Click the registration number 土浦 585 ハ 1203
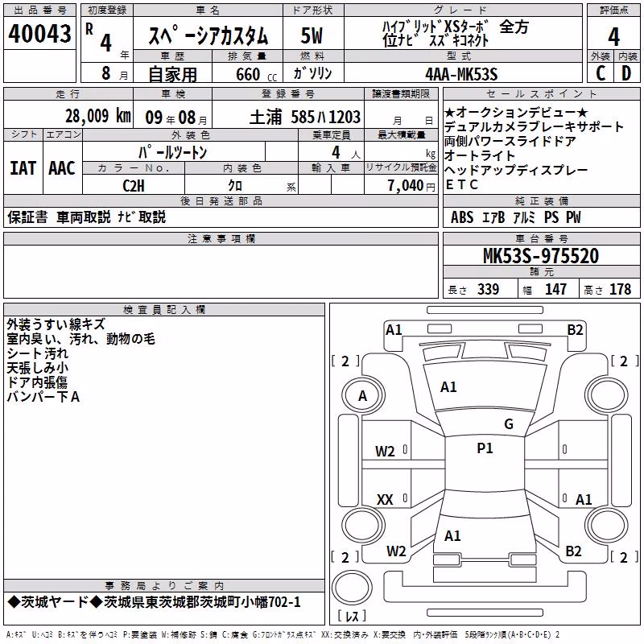The image size is (644, 644). coord(305,118)
